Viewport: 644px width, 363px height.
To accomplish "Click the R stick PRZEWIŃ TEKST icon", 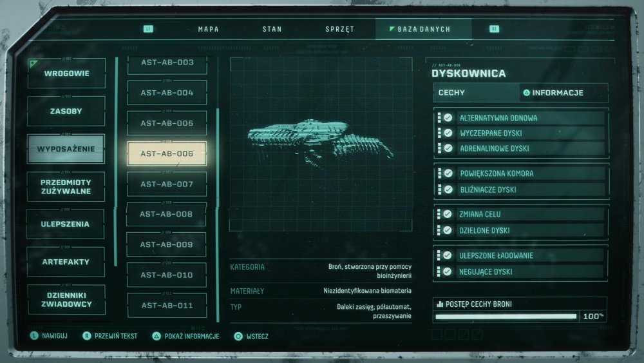I will coord(87,336).
